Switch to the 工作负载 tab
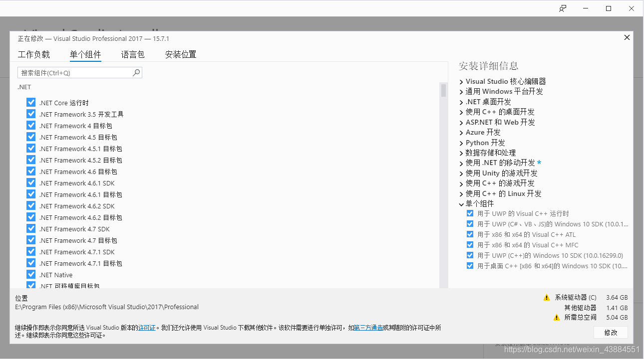The width and height of the screenshot is (644, 359). (34, 54)
